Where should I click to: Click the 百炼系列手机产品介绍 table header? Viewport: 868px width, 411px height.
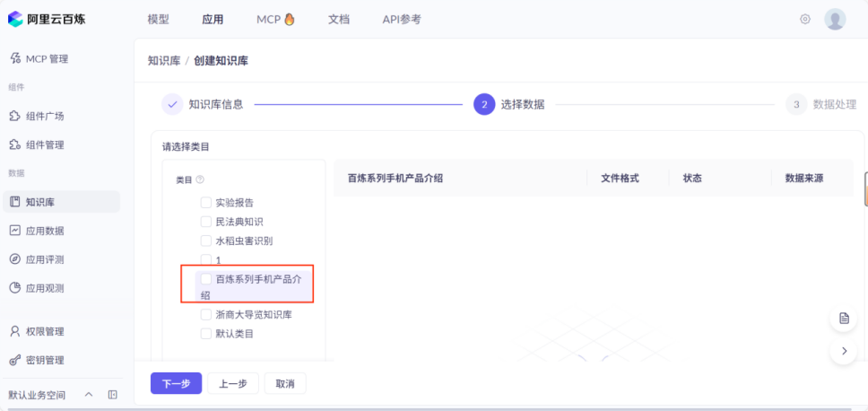pyautogui.click(x=395, y=179)
